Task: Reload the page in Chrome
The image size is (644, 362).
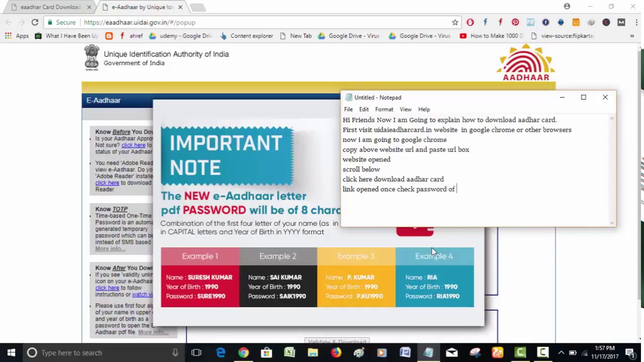Action: 35,22
